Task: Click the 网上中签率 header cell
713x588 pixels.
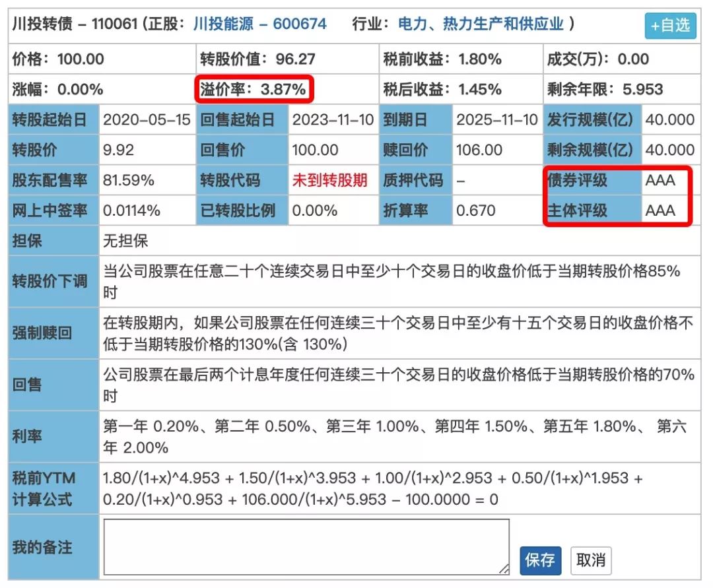Action: coord(53,211)
